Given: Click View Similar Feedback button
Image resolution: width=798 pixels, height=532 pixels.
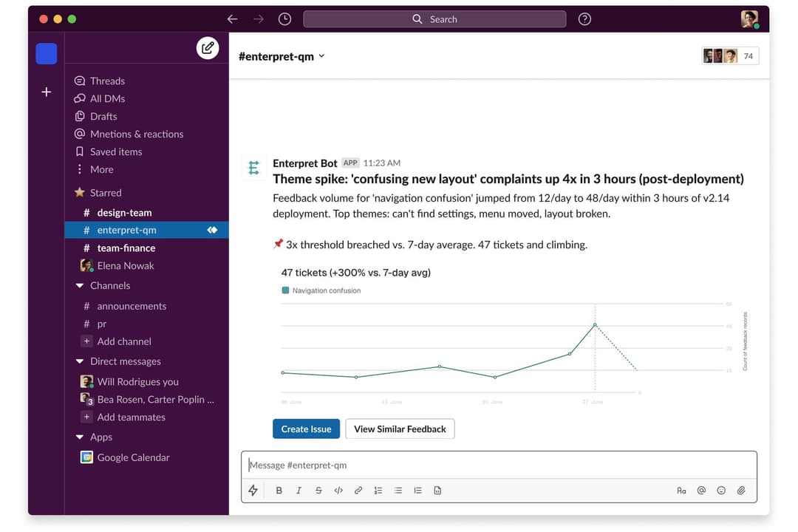Looking at the screenshot, I should pyautogui.click(x=400, y=429).
